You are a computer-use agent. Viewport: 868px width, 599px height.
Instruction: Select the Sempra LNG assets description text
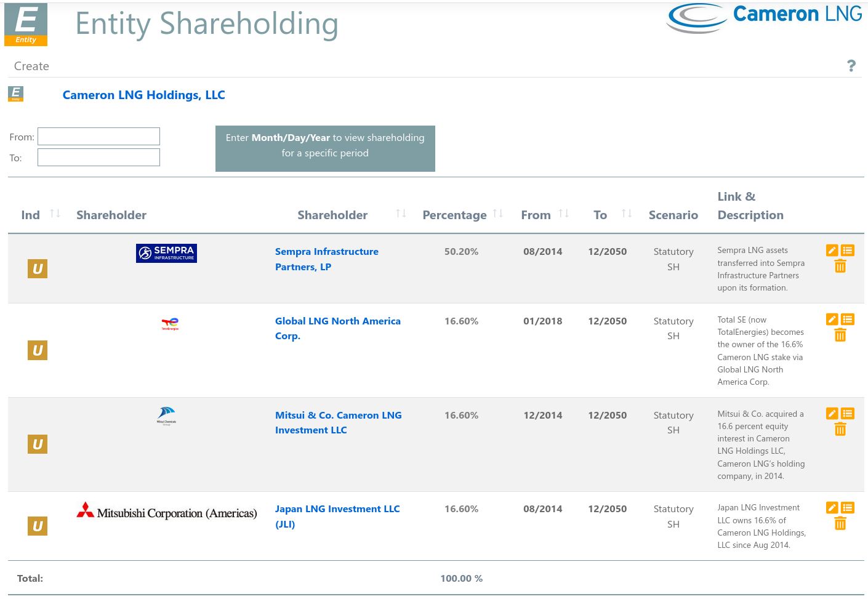coord(761,269)
